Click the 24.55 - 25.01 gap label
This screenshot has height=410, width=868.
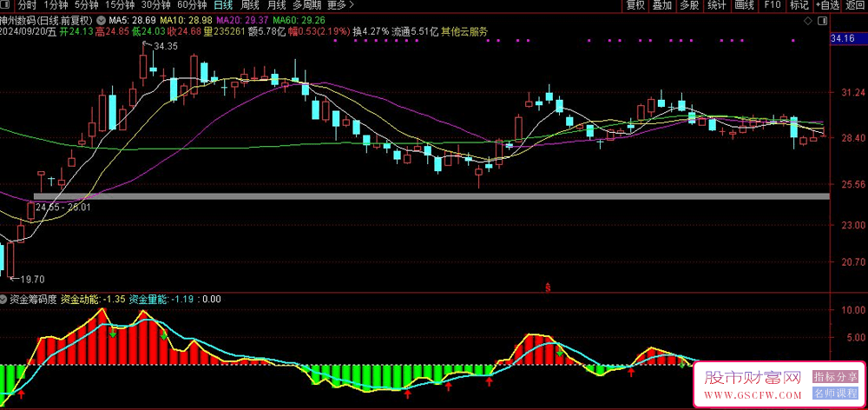pos(62,208)
